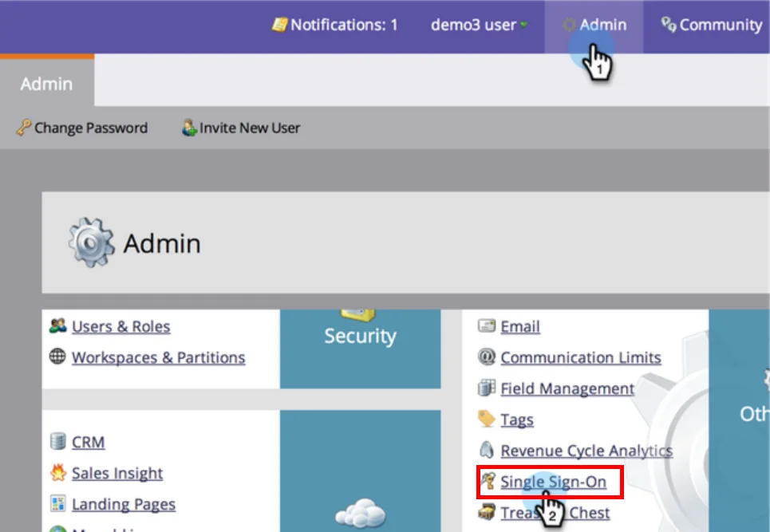This screenshot has width=770, height=532.
Task: Open the Single Sign-On link
Action: (553, 481)
